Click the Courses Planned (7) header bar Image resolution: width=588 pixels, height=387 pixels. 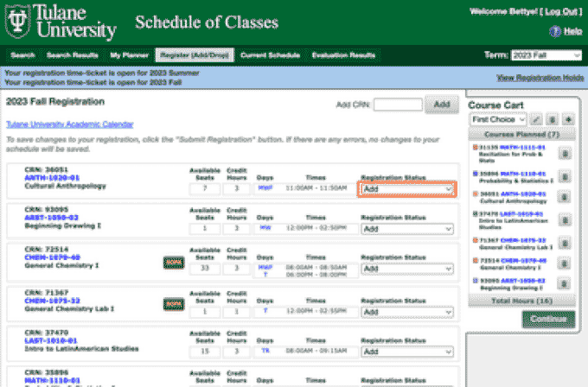tap(521, 134)
